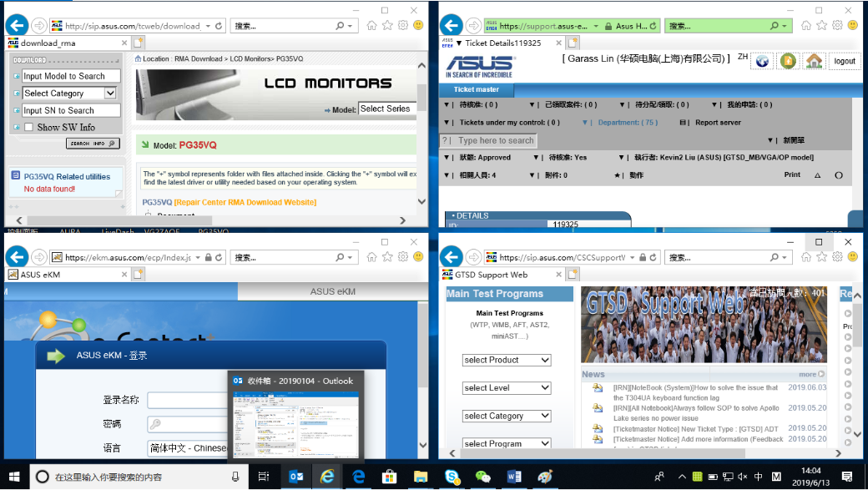Open Microsoft Edge from the taskbar

[359, 476]
